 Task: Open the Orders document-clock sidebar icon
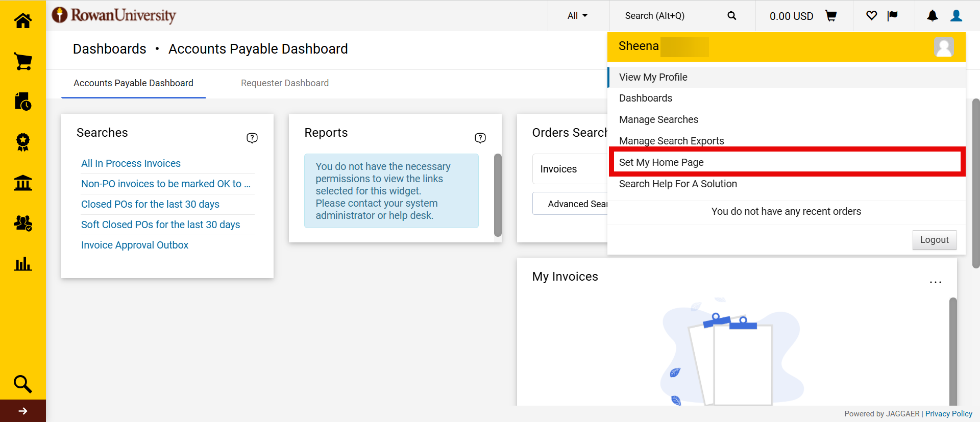coord(22,102)
